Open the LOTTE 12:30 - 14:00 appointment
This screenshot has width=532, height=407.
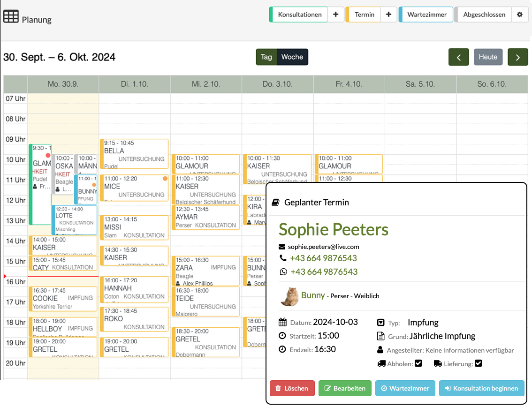(74, 220)
